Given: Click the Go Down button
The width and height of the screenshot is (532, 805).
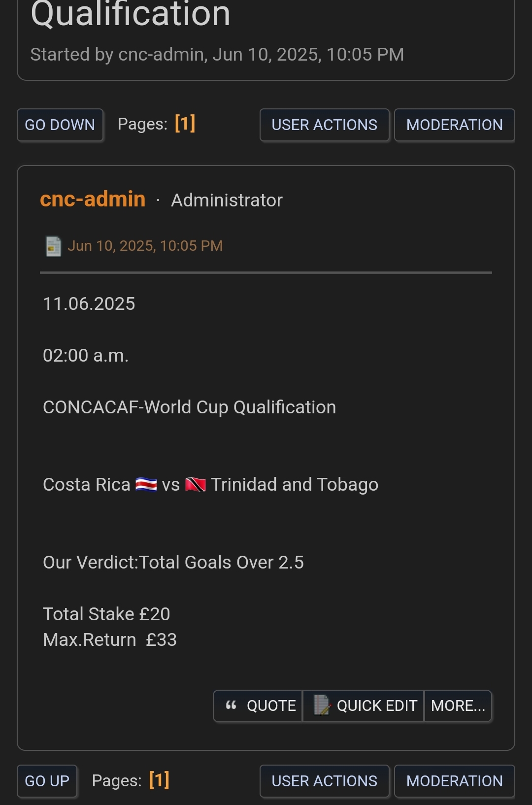Looking at the screenshot, I should click(60, 125).
